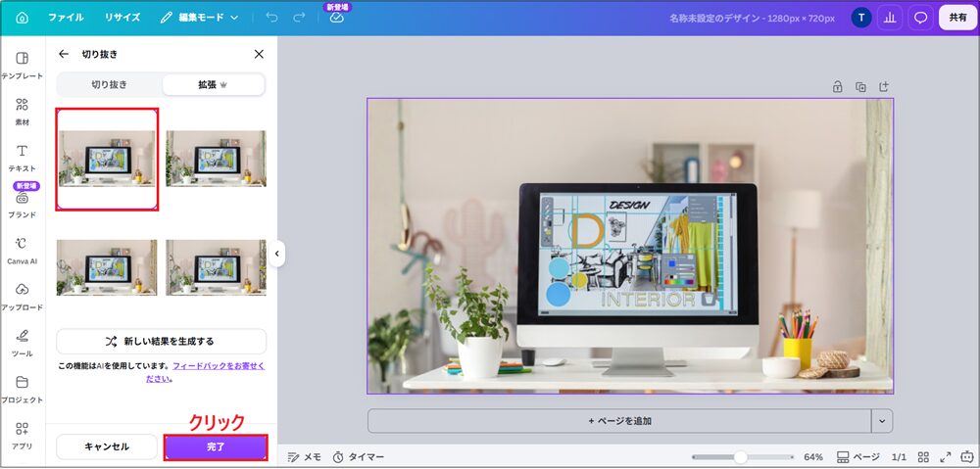Open テキスト in the sidebar
This screenshot has height=469, width=980.
22,158
